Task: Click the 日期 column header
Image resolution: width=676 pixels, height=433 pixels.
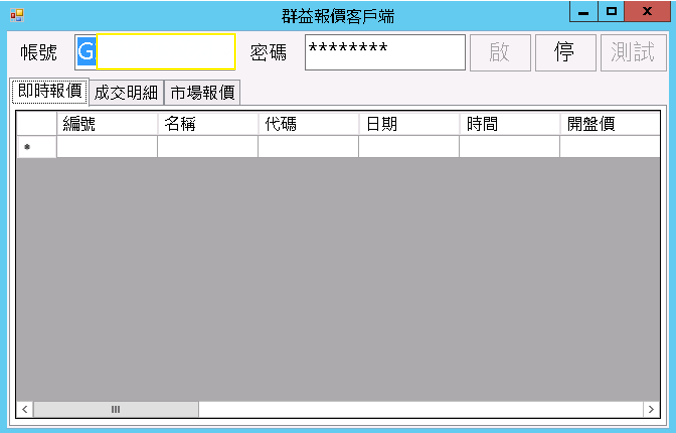Action: (409, 124)
